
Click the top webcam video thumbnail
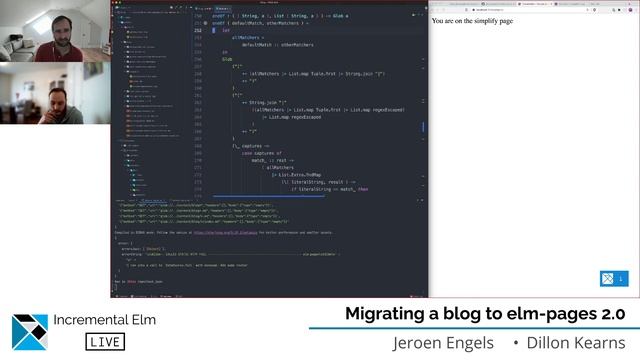coord(55,31)
